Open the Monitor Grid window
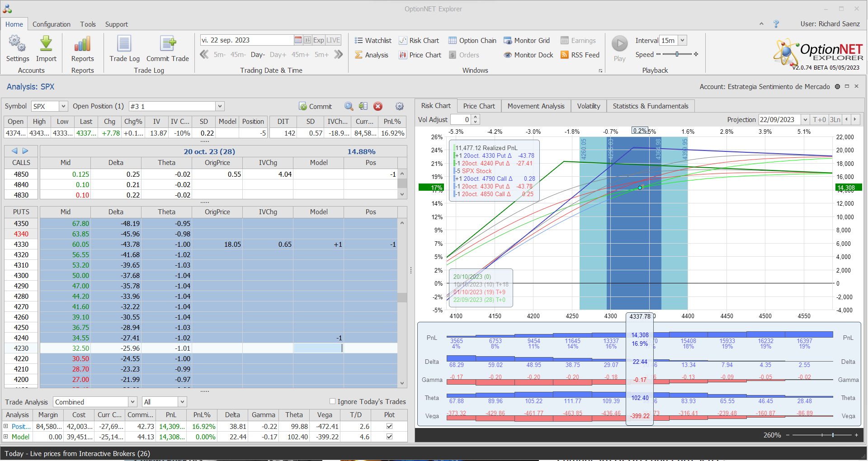Viewport: 868px width, 461px height. point(527,41)
